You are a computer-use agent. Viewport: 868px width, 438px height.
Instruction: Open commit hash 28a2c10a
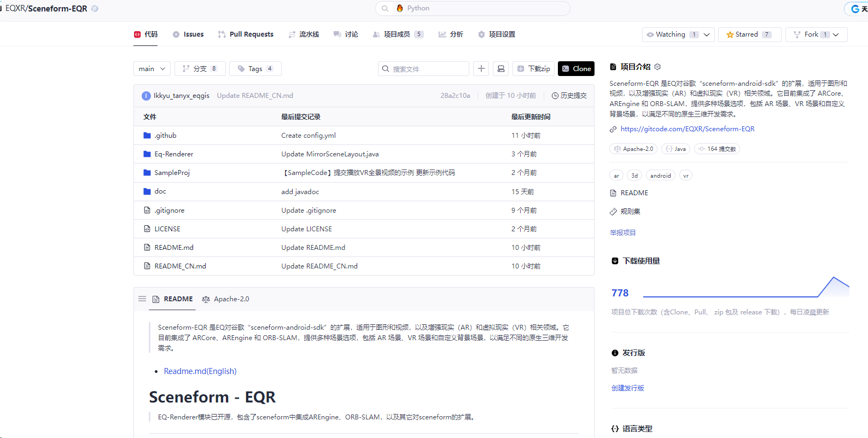point(455,95)
